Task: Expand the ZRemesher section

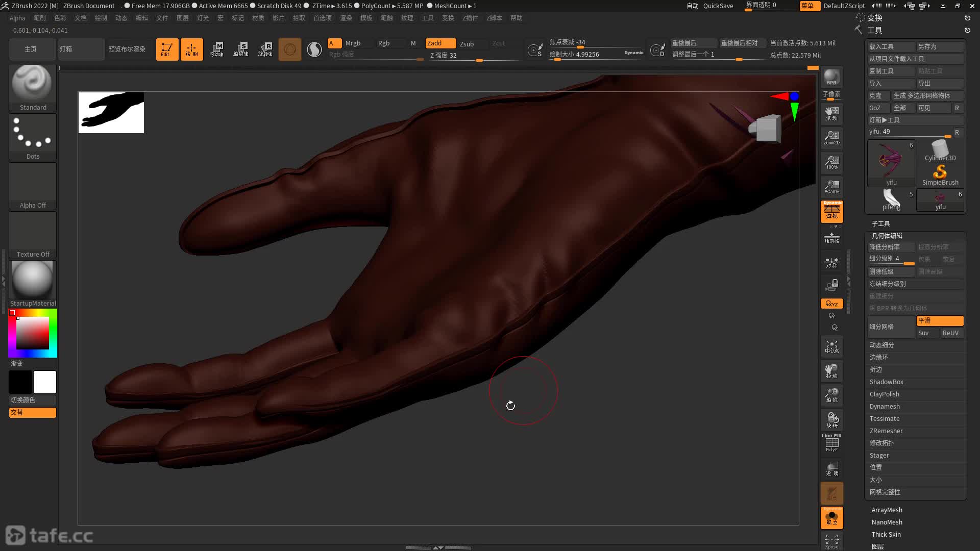Action: [x=886, y=431]
